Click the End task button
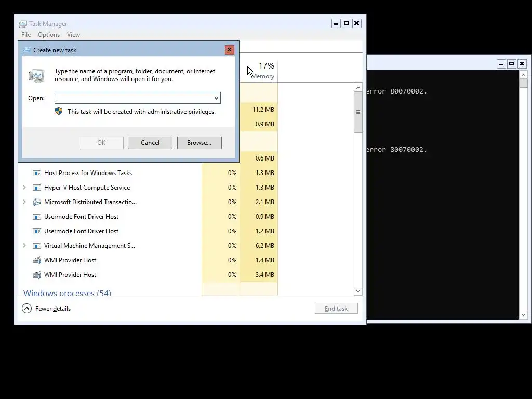 (x=336, y=309)
